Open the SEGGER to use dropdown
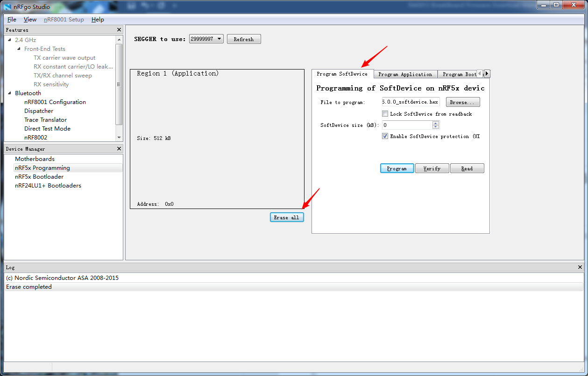The image size is (588, 376). point(206,39)
